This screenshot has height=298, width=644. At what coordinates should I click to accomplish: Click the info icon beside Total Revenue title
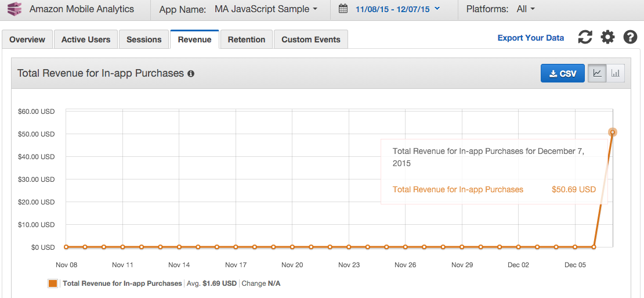click(191, 74)
